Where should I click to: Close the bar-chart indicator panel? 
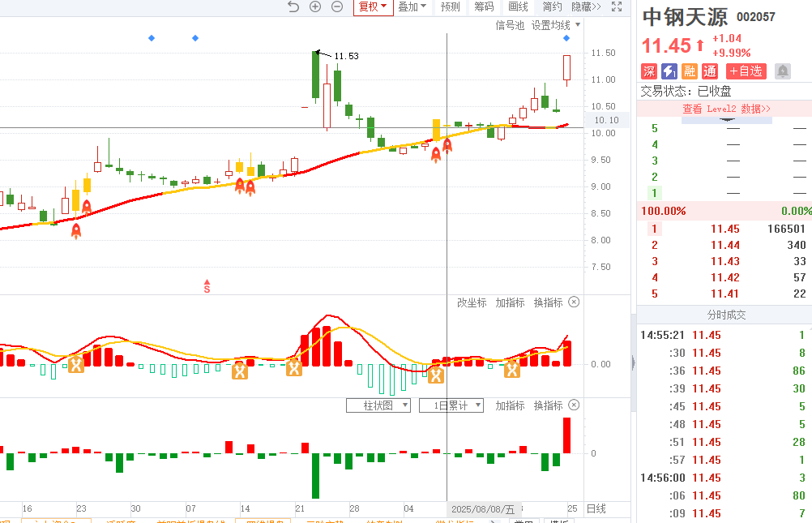574,405
